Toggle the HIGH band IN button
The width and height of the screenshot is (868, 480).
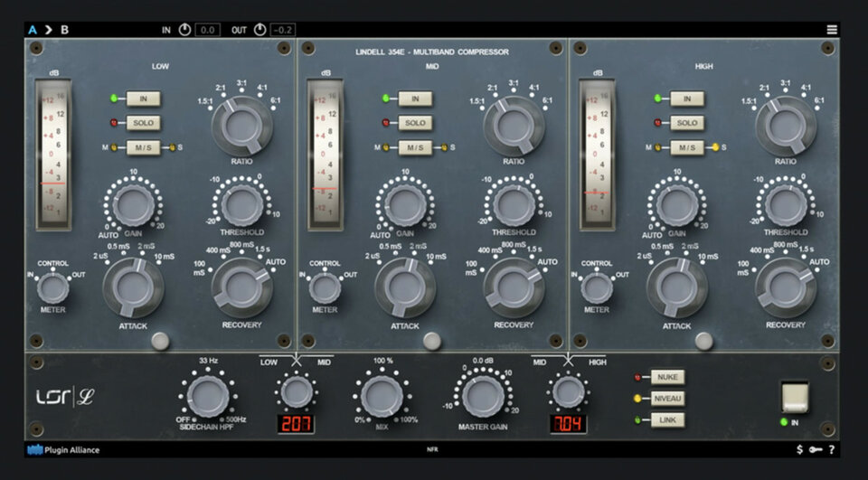pos(687,99)
